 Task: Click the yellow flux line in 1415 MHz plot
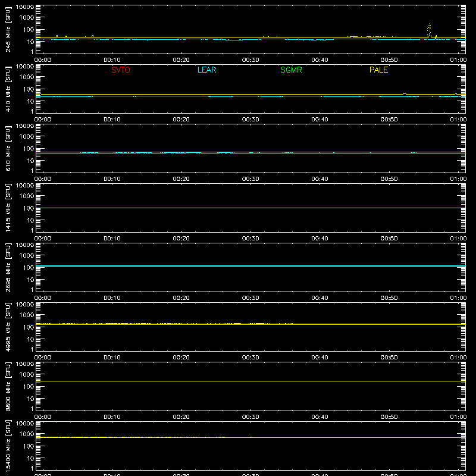pyautogui.click(x=250, y=208)
